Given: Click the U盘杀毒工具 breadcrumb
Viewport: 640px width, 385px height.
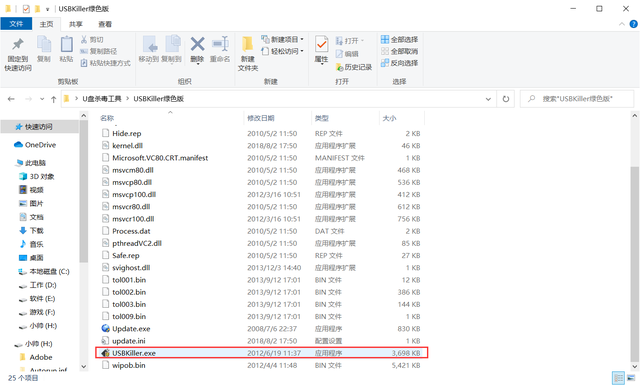Looking at the screenshot, I should pos(102,99).
